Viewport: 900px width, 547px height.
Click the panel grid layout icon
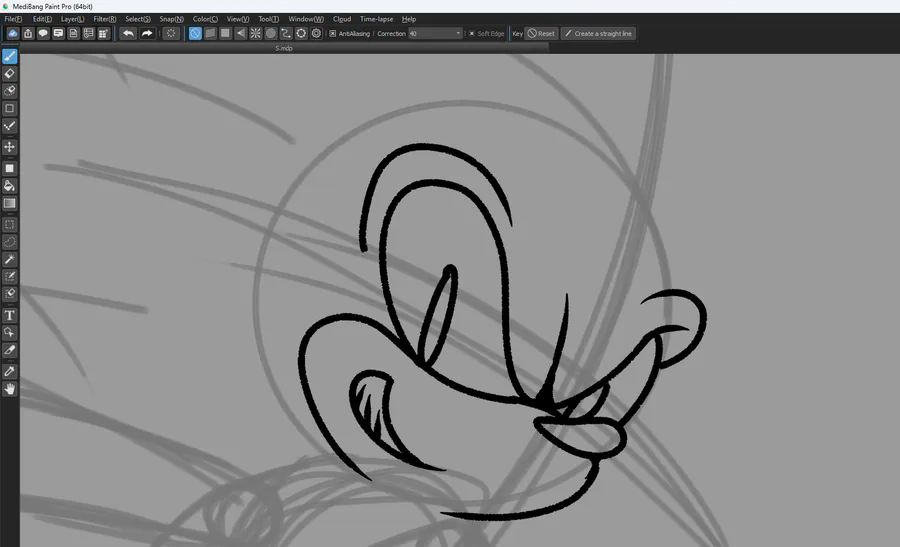tap(103, 33)
